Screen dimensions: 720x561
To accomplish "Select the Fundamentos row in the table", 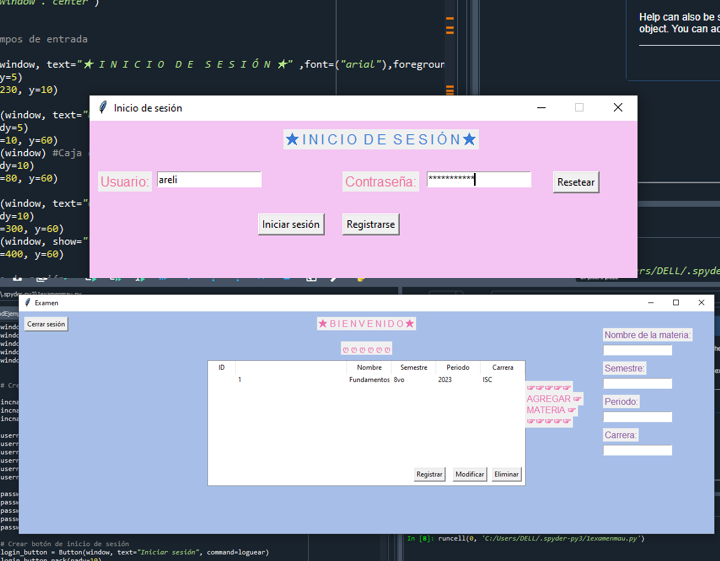I will pyautogui.click(x=366, y=380).
